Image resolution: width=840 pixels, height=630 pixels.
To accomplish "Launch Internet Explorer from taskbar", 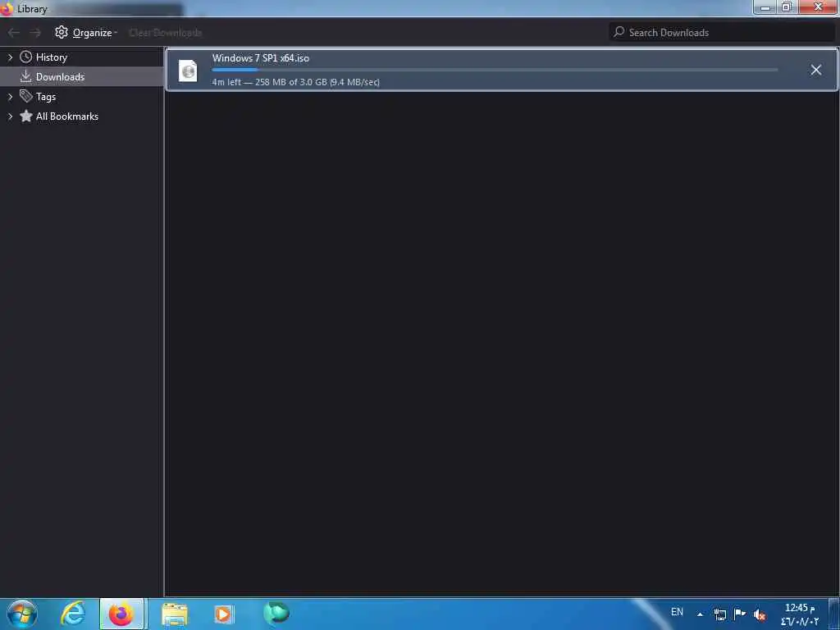I will point(72,614).
